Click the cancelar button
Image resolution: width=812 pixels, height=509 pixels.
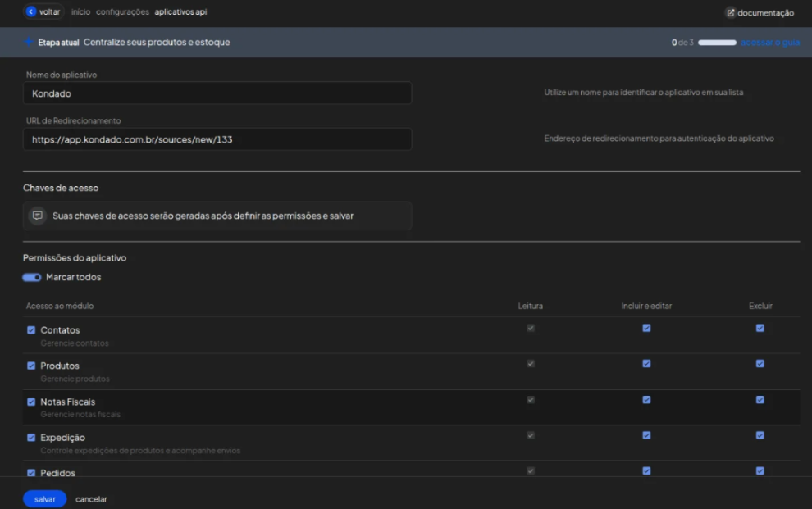point(91,499)
